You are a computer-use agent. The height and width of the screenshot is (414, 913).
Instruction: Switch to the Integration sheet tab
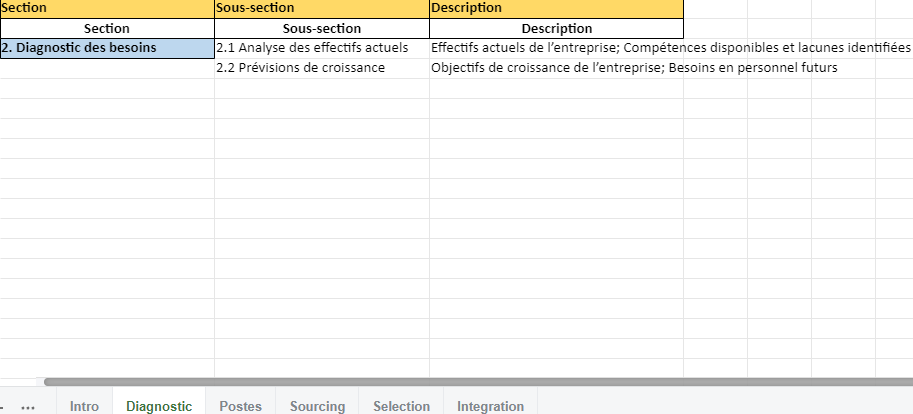[x=490, y=406]
